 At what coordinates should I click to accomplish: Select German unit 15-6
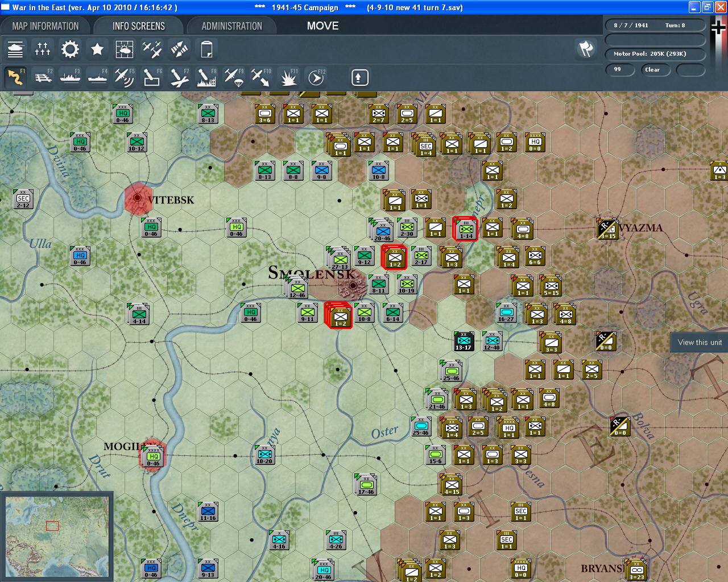[435, 455]
